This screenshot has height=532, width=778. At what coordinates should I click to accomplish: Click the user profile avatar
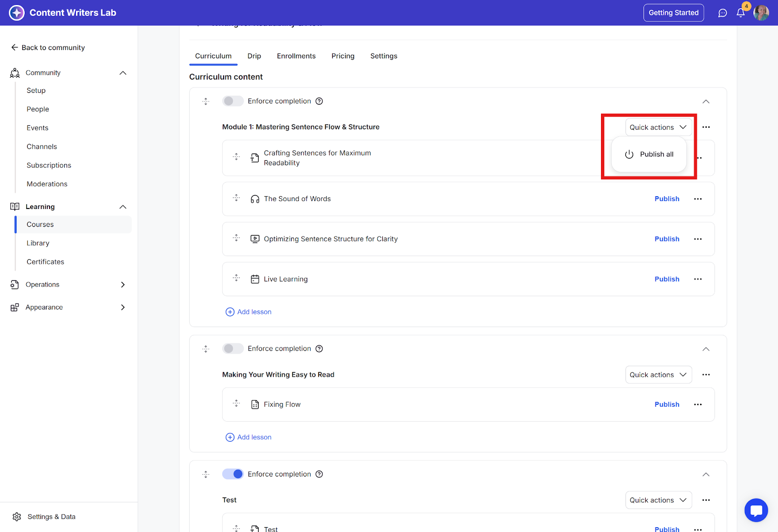tap(761, 13)
